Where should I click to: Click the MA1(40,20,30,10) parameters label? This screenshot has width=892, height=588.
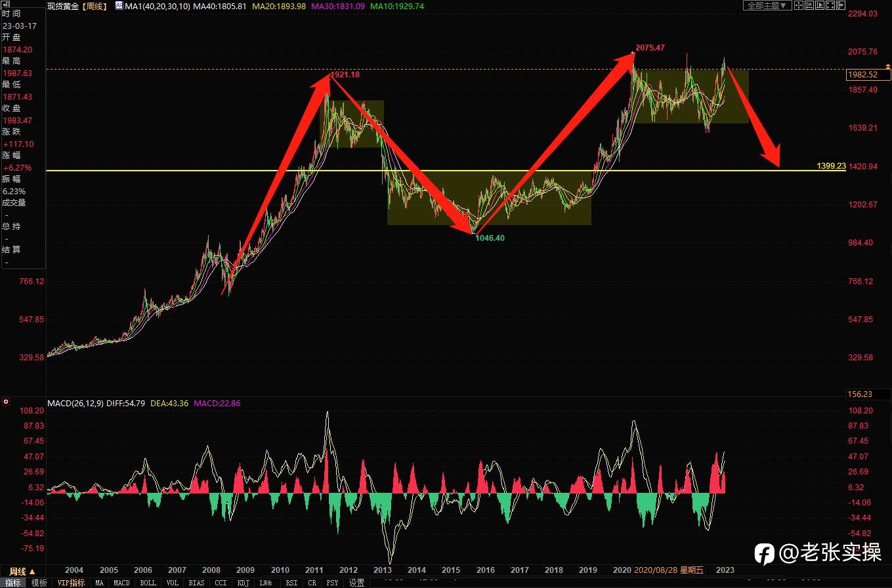tap(158, 5)
